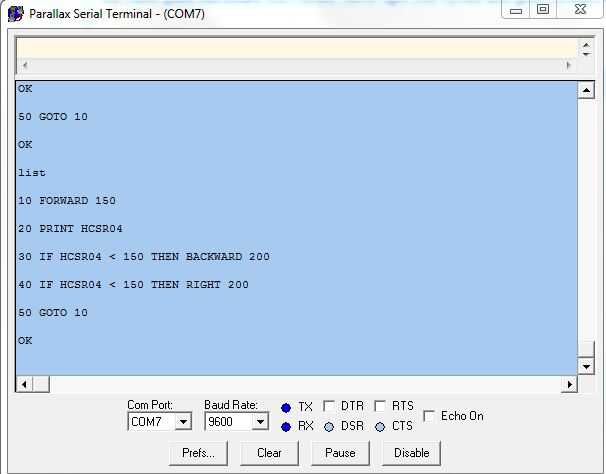Click the receive pane scroll left arrow
Viewport: 606px width, 474px height.
pos(24,384)
